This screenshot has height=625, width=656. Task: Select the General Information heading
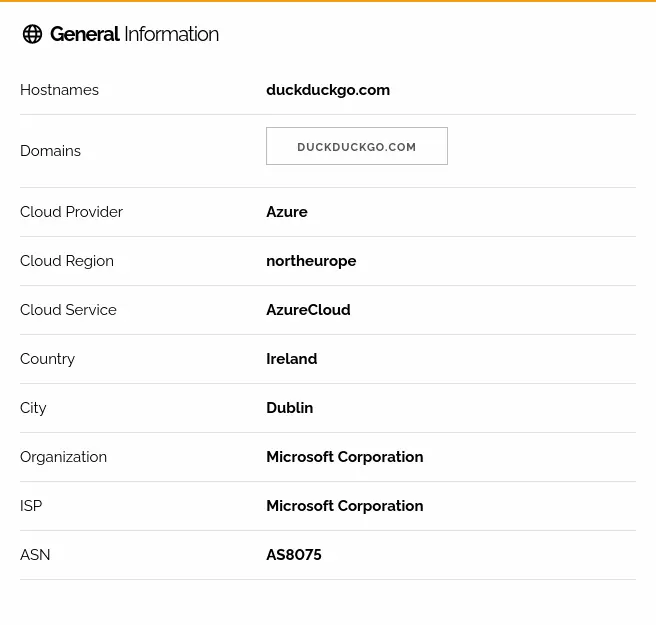tap(134, 34)
